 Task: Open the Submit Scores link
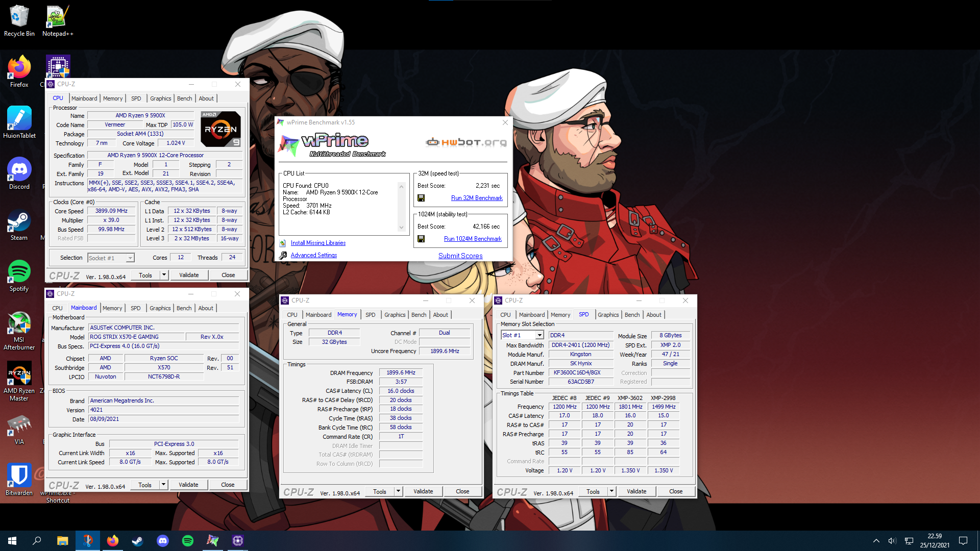tap(460, 256)
